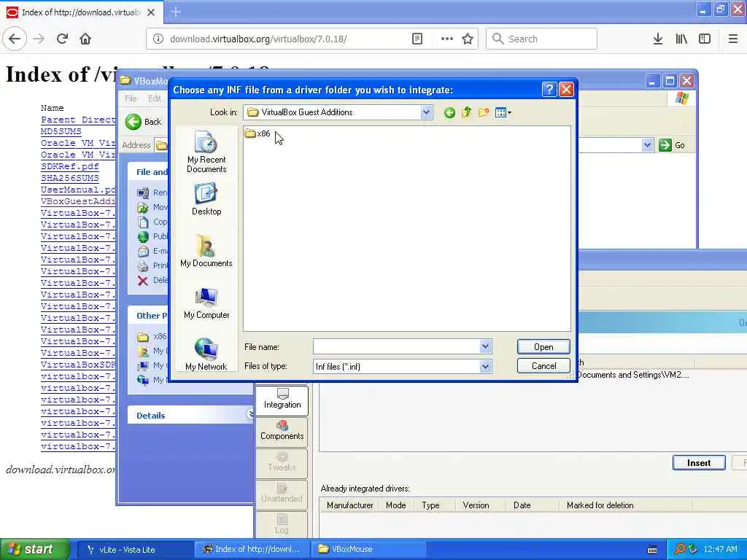Cancel the INF file dialog
747x560 pixels.
tap(543, 366)
